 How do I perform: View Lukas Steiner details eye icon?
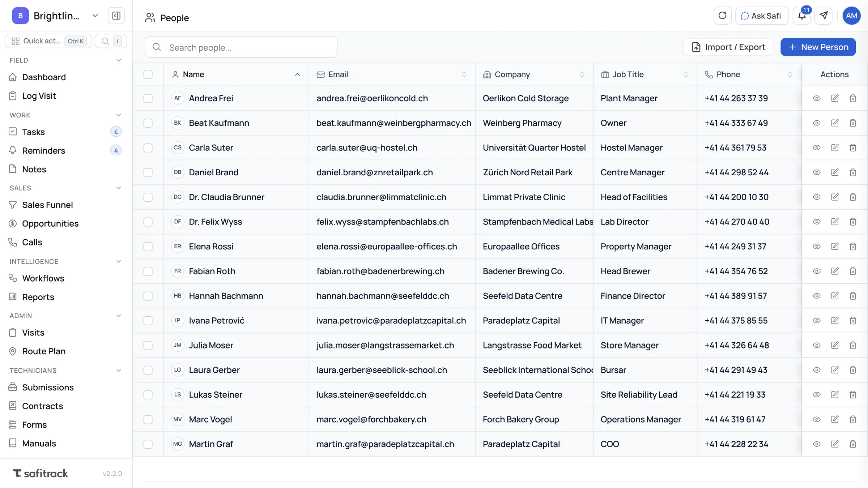(x=817, y=395)
